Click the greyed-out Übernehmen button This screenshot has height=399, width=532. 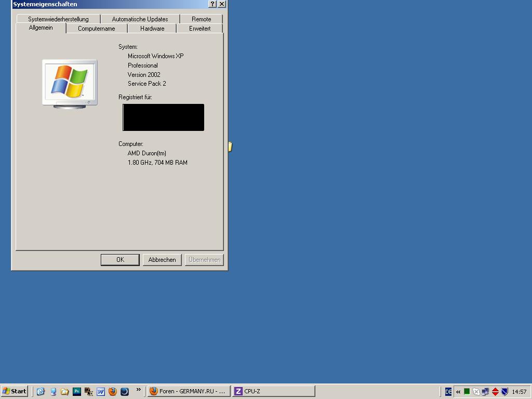[x=204, y=260]
